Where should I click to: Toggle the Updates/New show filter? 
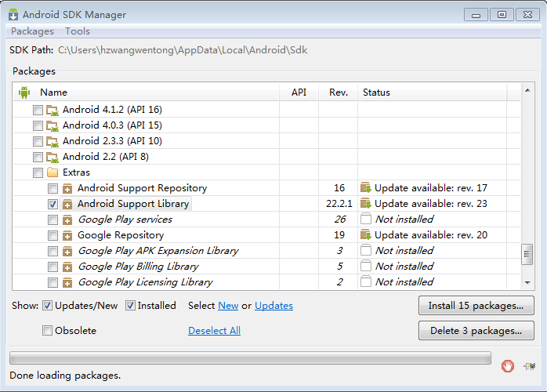point(47,306)
